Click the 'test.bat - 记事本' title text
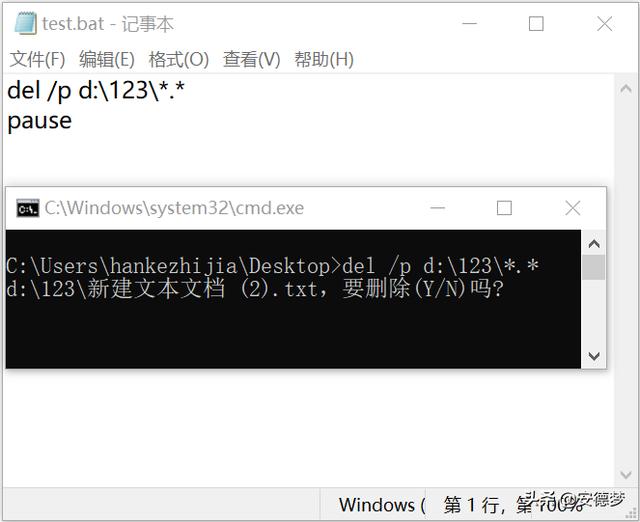The height and width of the screenshot is (522, 640). [108, 24]
